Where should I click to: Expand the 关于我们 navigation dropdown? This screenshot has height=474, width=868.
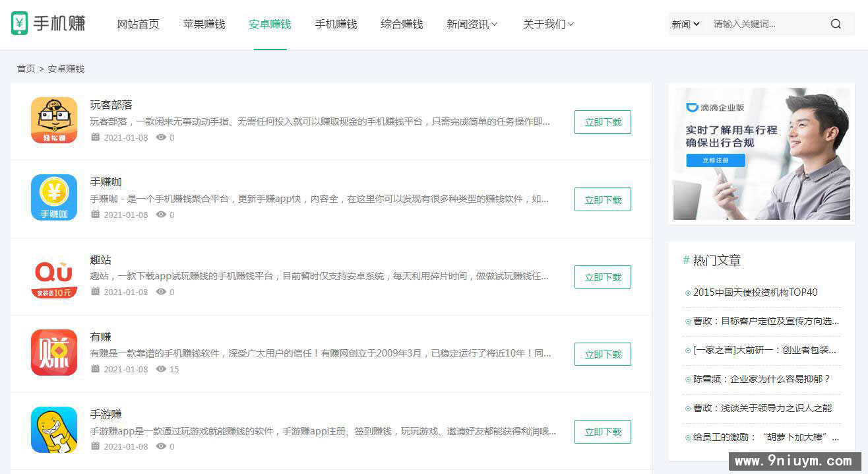point(547,23)
